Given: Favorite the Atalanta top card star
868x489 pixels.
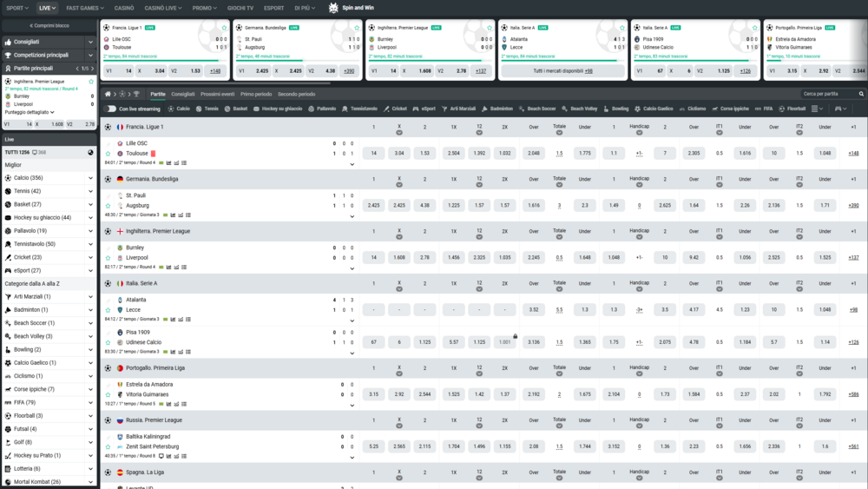Looking at the screenshot, I should pyautogui.click(x=622, y=28).
